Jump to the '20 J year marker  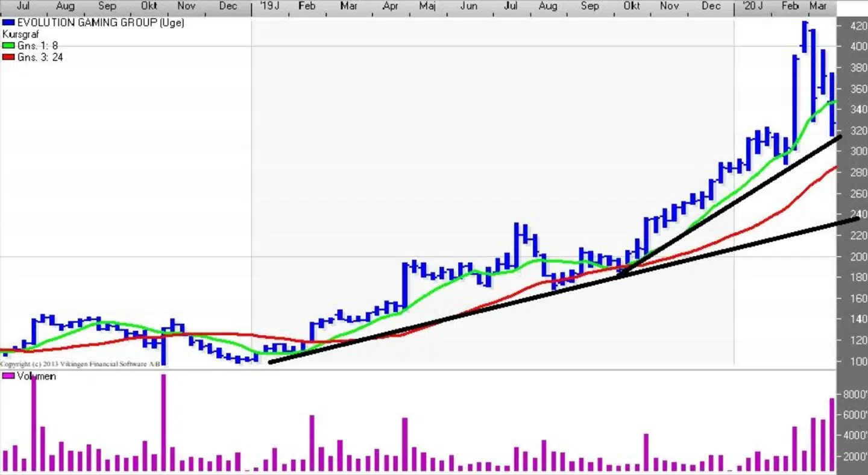tap(752, 6)
